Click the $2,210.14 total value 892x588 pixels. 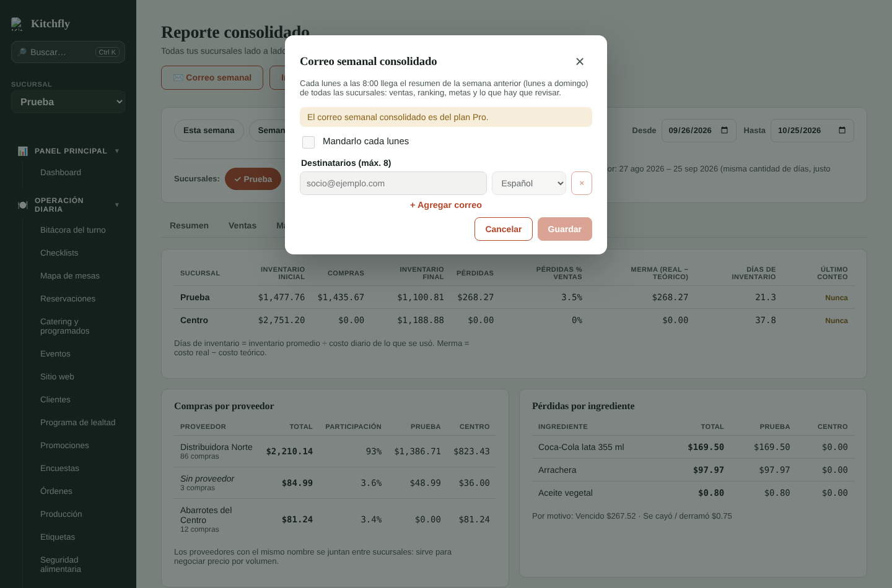[x=289, y=451]
